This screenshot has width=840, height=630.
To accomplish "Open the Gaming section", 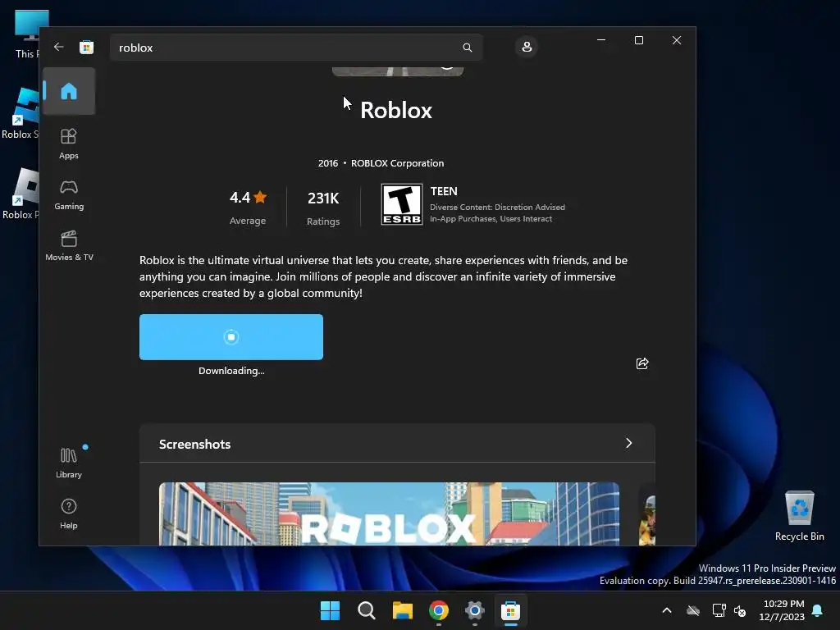I will coord(69,195).
